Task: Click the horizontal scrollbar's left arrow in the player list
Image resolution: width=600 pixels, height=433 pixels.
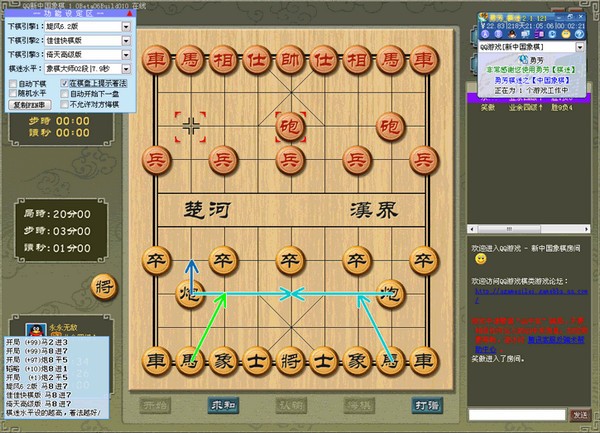Action: click(472, 229)
